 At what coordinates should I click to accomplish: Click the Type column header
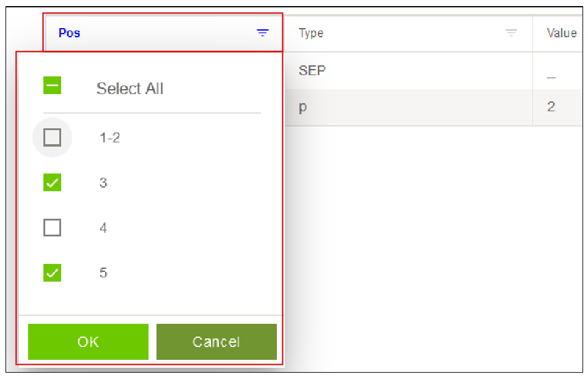(311, 33)
